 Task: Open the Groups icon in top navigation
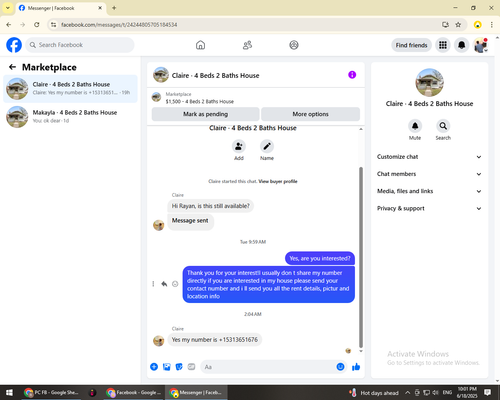pyautogui.click(x=294, y=45)
